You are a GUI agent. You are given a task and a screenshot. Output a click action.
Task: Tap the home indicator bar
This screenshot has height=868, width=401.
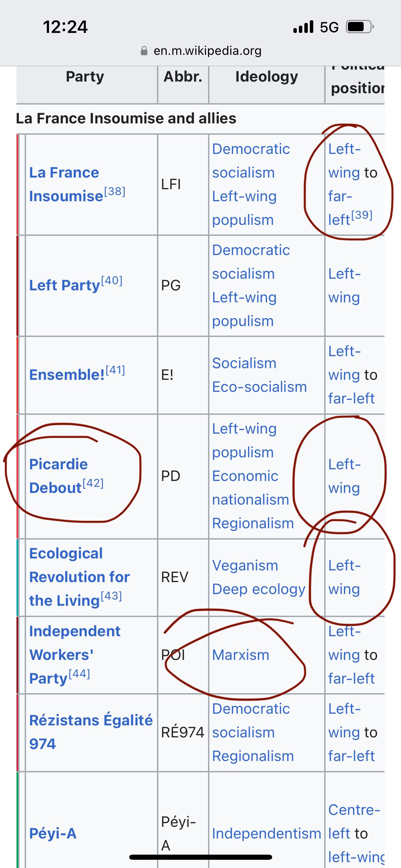(200, 857)
